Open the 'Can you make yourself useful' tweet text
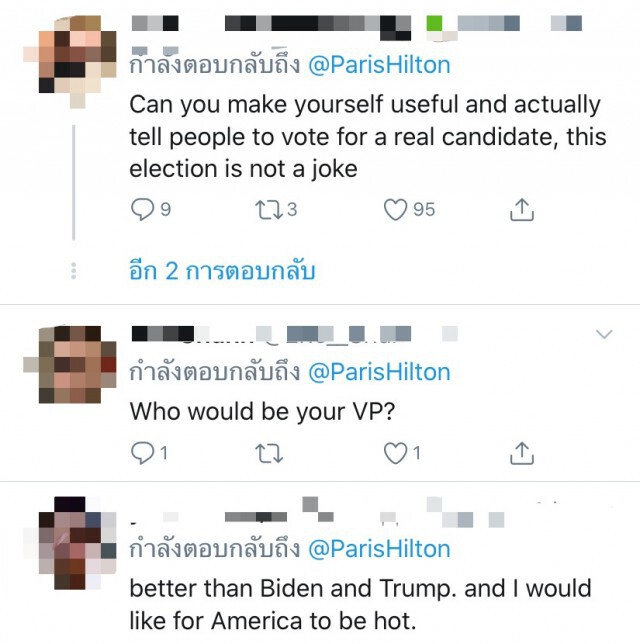This screenshot has width=640, height=644. tap(368, 137)
